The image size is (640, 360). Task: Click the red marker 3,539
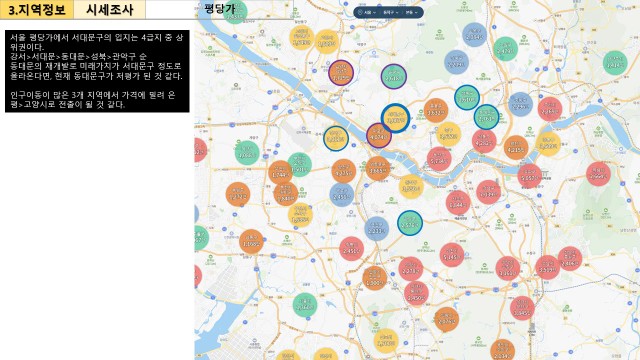[547, 267]
